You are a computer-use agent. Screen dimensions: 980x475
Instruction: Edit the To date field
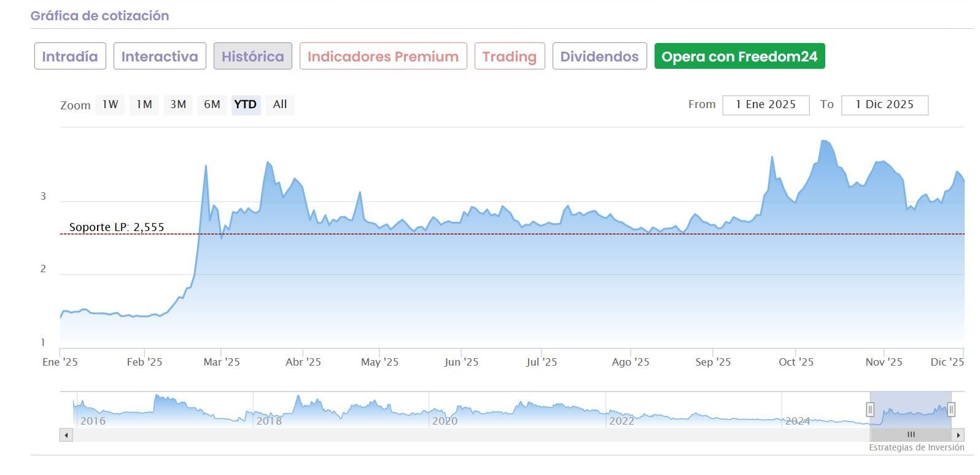point(884,105)
